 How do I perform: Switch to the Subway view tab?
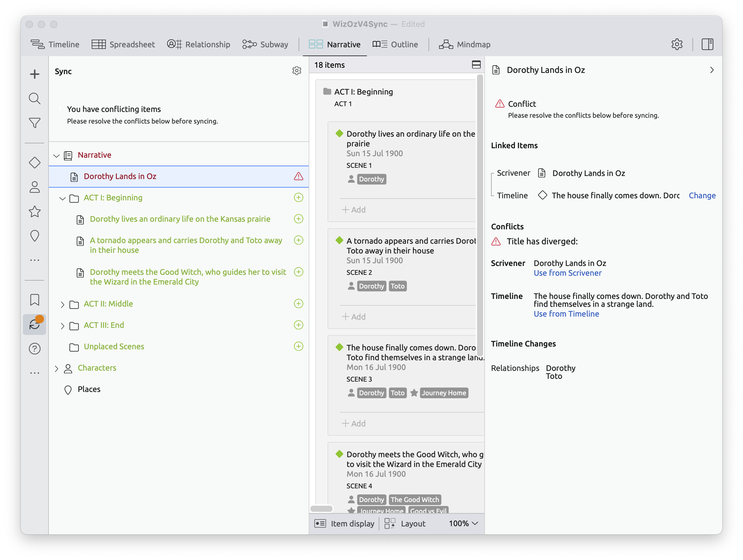click(265, 44)
